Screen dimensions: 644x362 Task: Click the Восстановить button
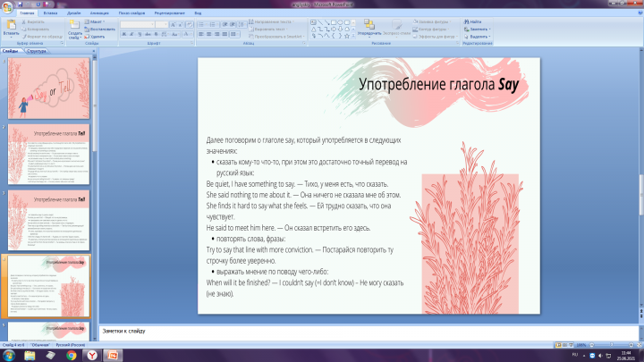point(100,29)
